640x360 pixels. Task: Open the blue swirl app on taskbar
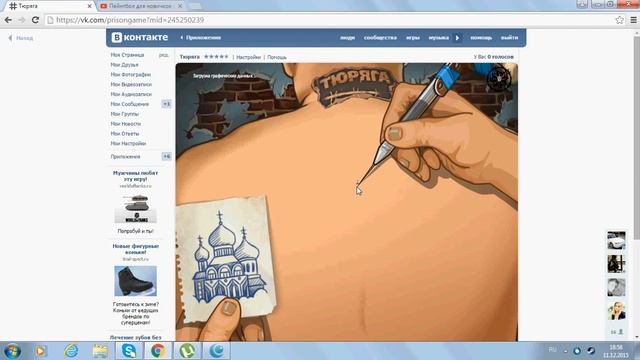(217, 351)
